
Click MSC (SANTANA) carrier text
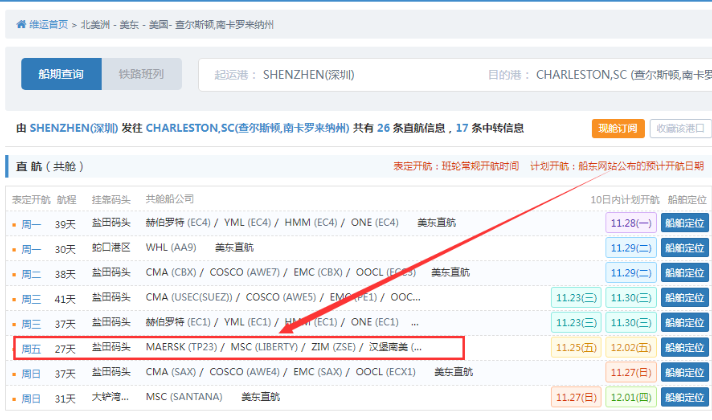pyautogui.click(x=184, y=397)
